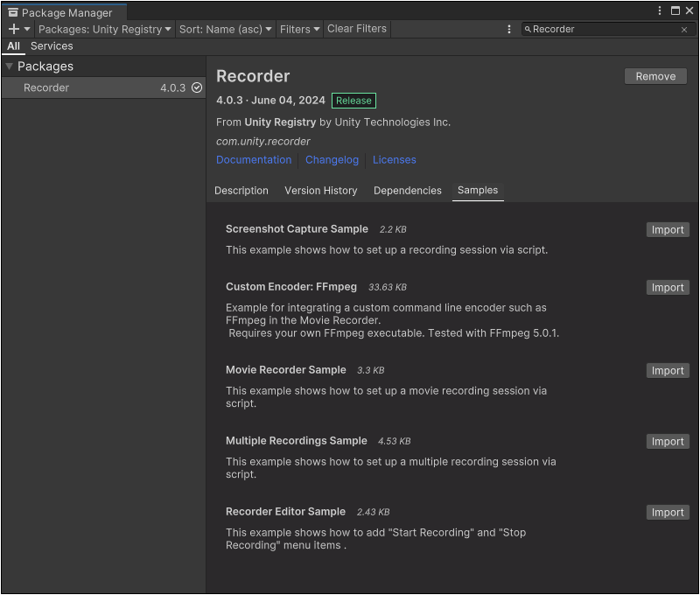Switch to the Dependencies tab

(407, 191)
